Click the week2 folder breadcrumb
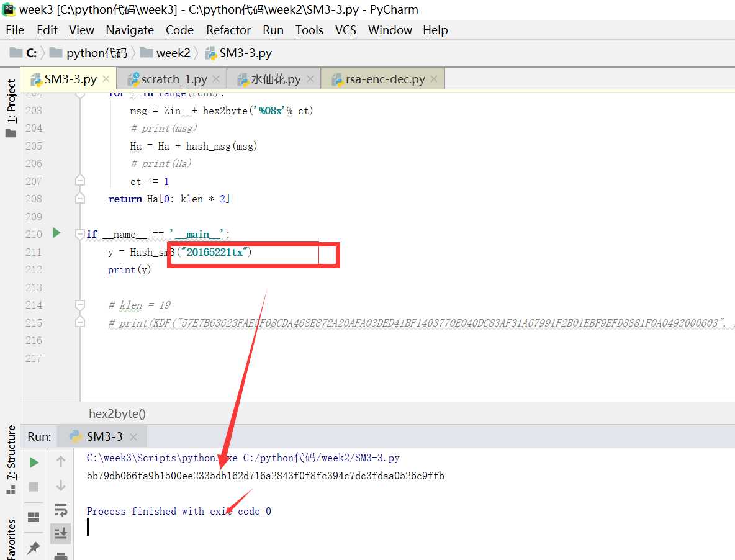The width and height of the screenshot is (735, 560). (x=166, y=53)
